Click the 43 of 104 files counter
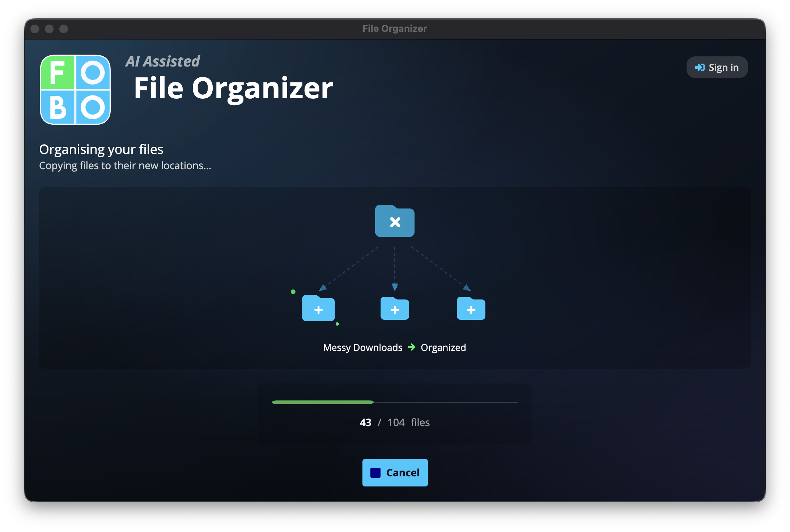The width and height of the screenshot is (790, 532). (x=394, y=422)
